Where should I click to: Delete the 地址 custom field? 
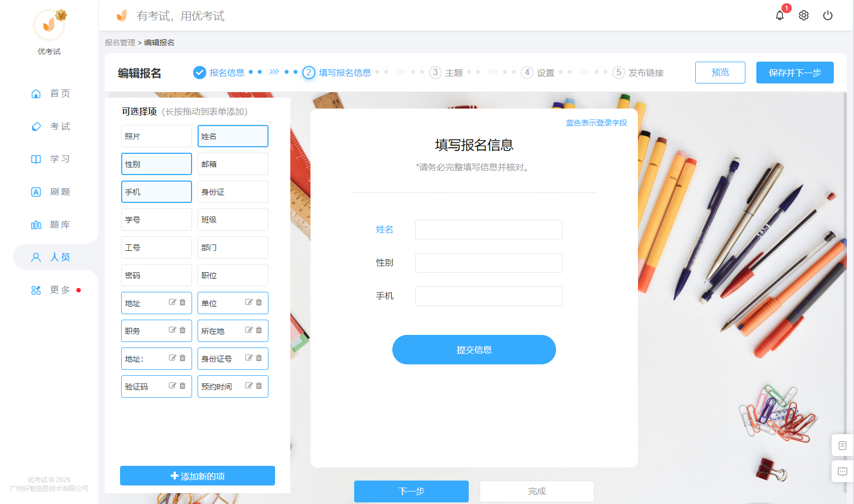coord(183,302)
